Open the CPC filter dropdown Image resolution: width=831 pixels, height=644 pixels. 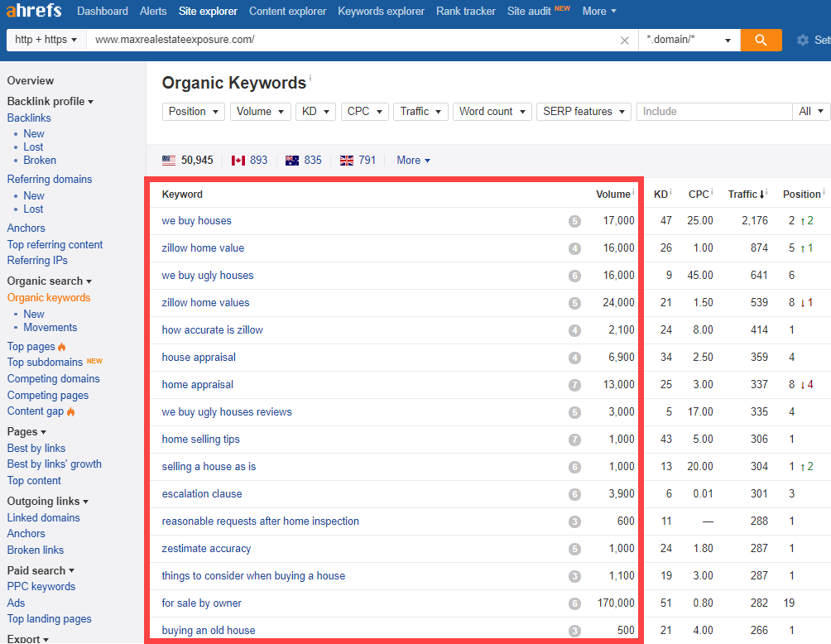[x=365, y=111]
